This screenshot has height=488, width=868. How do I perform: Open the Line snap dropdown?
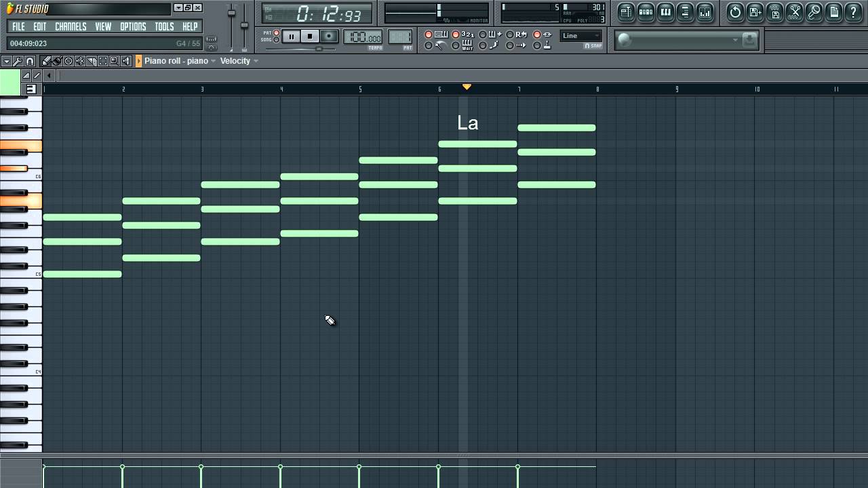point(581,36)
